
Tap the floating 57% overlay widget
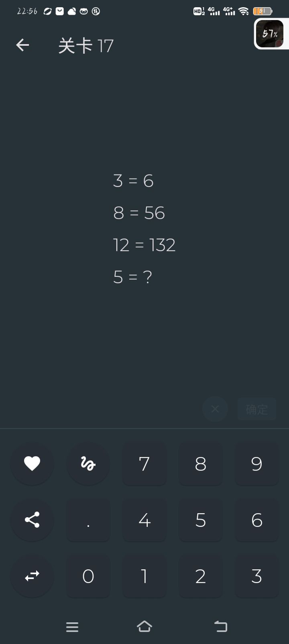tap(270, 34)
